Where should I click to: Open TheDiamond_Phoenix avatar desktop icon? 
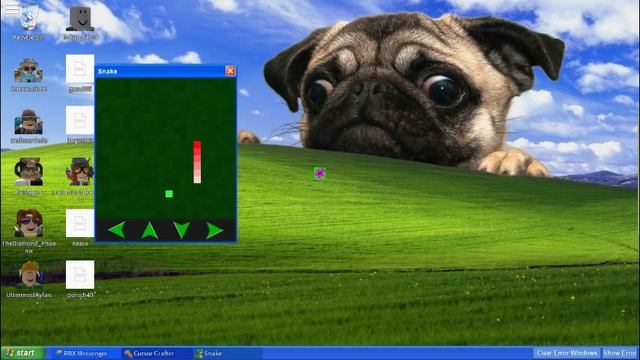[x=29, y=223]
